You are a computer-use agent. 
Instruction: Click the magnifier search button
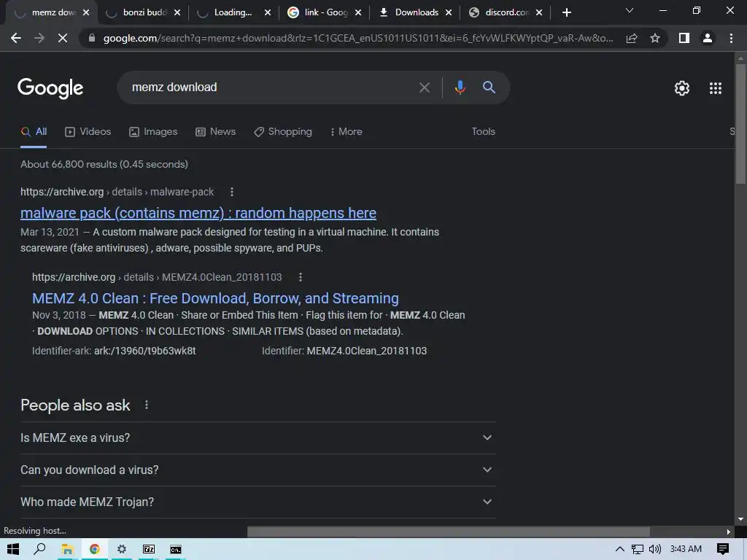489,87
